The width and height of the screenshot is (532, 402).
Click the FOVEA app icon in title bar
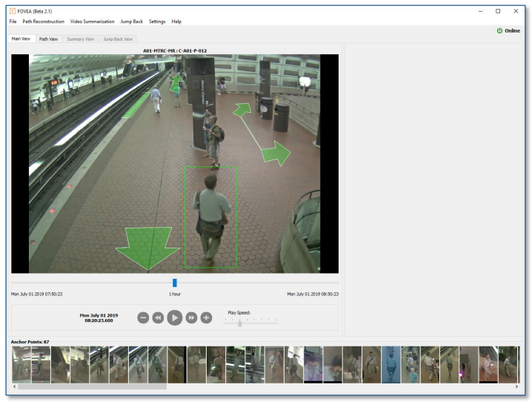tap(13, 11)
